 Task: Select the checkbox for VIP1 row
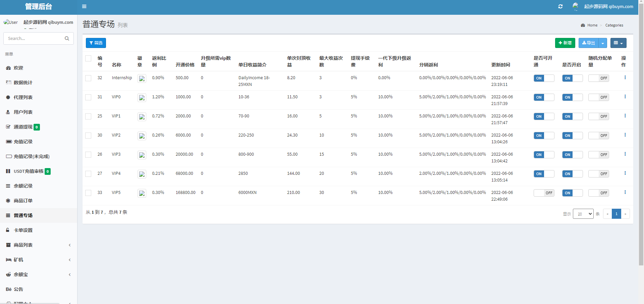(x=88, y=116)
